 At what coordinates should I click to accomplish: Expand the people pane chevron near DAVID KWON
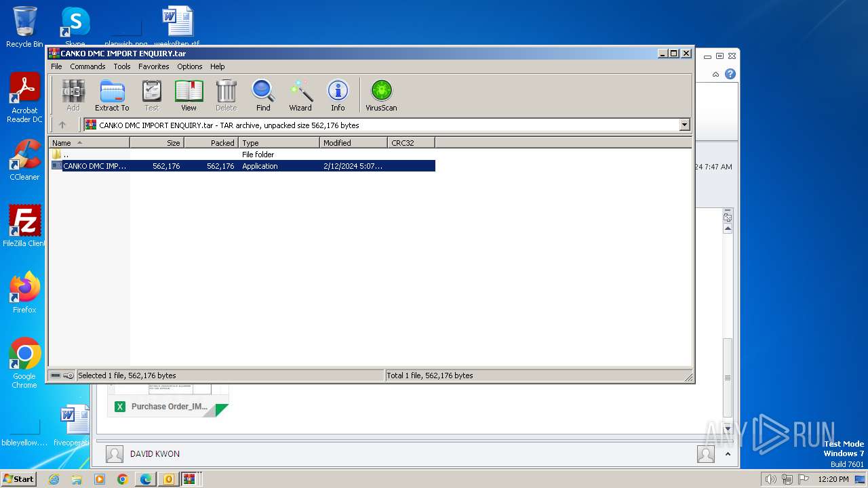[x=728, y=454]
